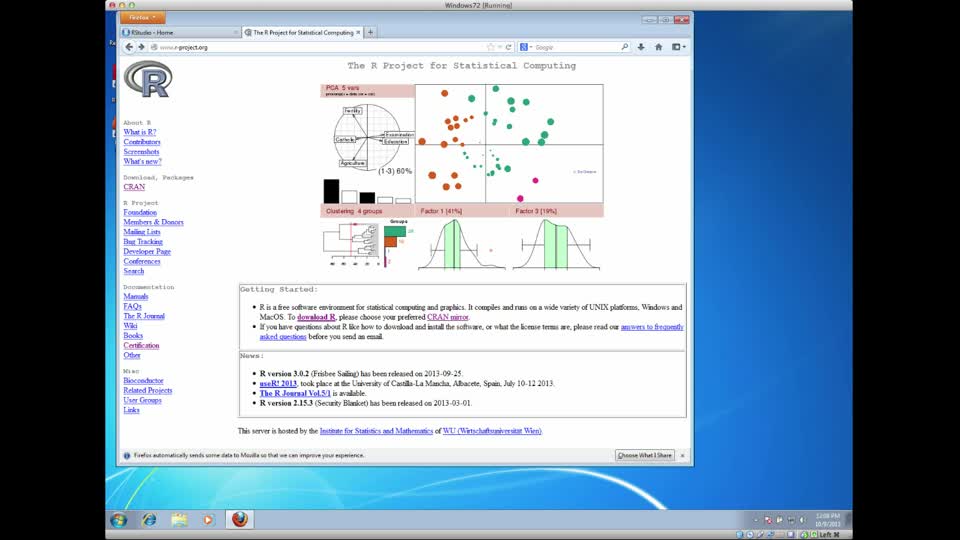Viewport: 960px width, 540px height.
Task: Launch Internet Explorer from the taskbar
Action: pyautogui.click(x=149, y=520)
